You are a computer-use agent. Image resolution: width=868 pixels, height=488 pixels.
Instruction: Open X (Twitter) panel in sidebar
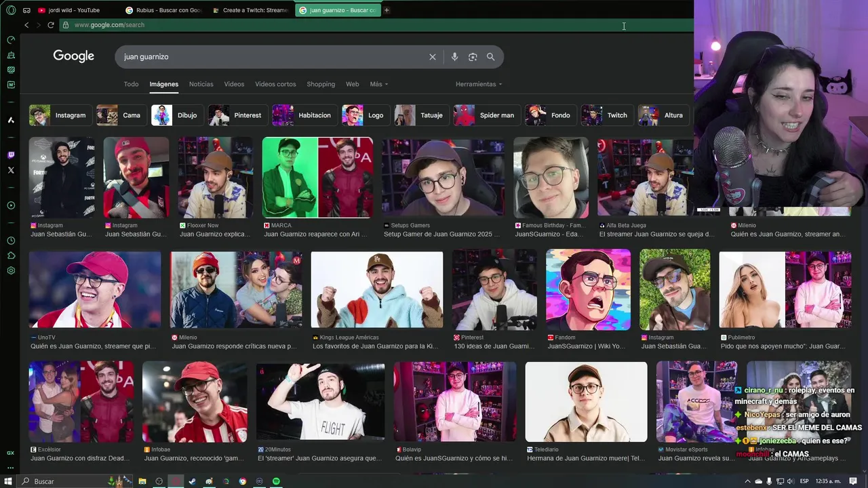click(11, 170)
